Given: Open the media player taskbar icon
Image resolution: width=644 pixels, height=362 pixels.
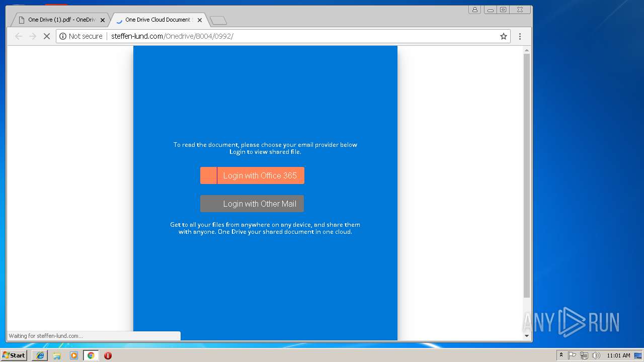Looking at the screenshot, I should (x=74, y=355).
